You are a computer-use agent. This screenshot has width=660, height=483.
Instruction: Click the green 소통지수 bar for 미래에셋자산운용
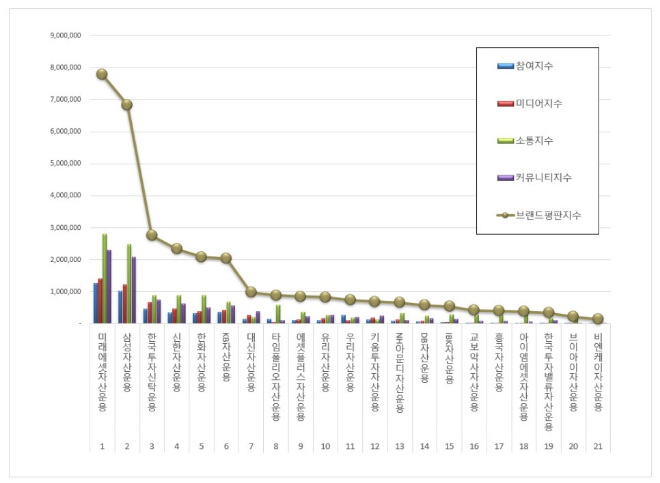(x=105, y=278)
